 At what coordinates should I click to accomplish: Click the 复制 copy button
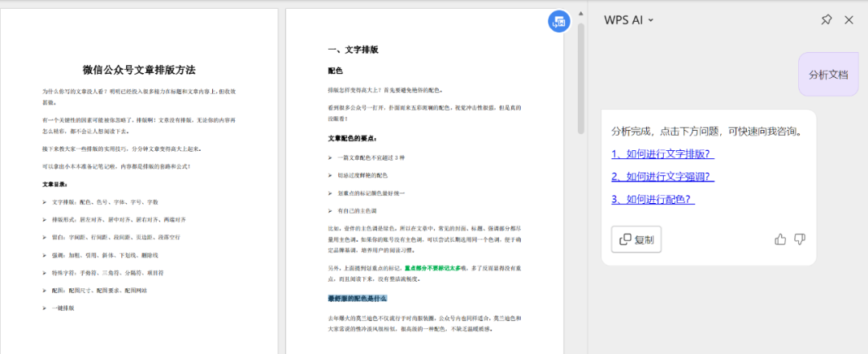tap(636, 239)
